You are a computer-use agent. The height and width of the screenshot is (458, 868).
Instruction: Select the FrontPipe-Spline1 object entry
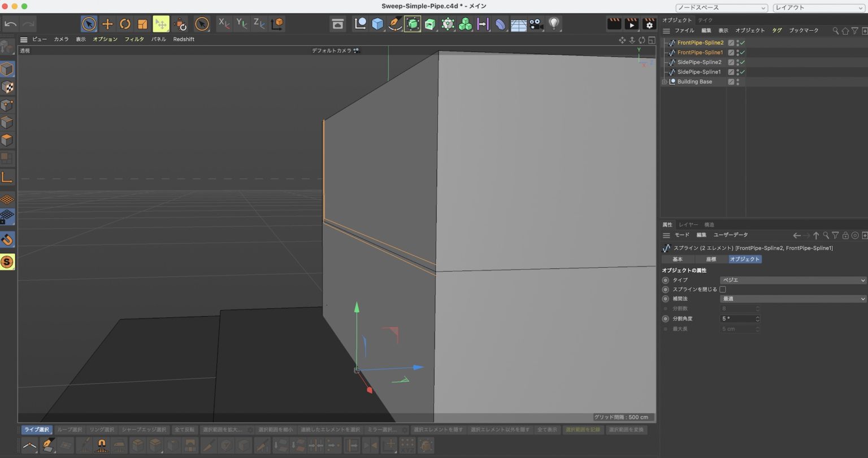point(700,52)
